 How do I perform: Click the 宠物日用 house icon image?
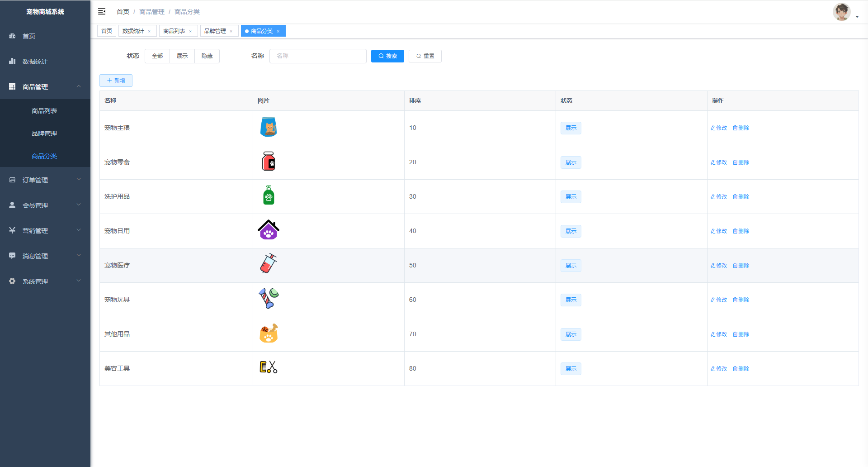pos(269,230)
